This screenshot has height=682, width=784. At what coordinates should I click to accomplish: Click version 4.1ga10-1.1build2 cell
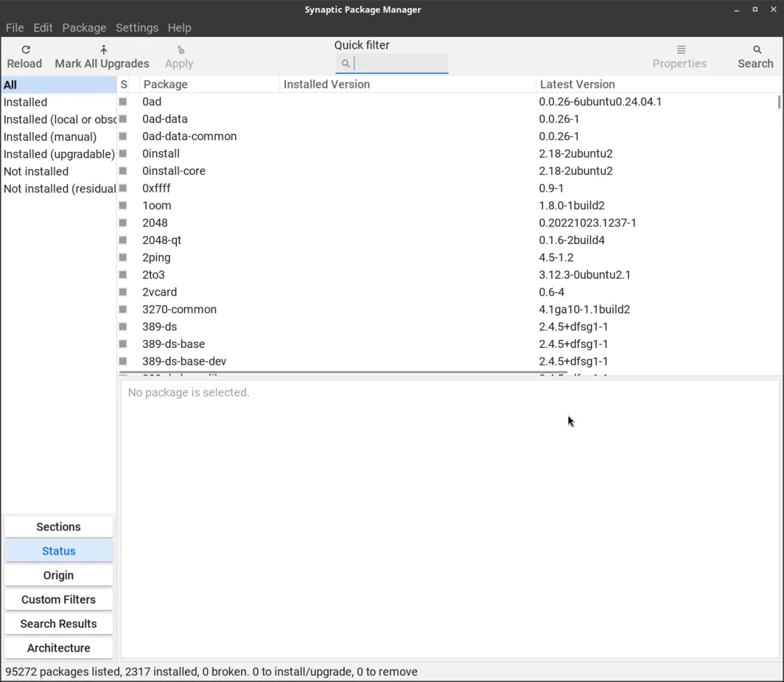pos(584,309)
